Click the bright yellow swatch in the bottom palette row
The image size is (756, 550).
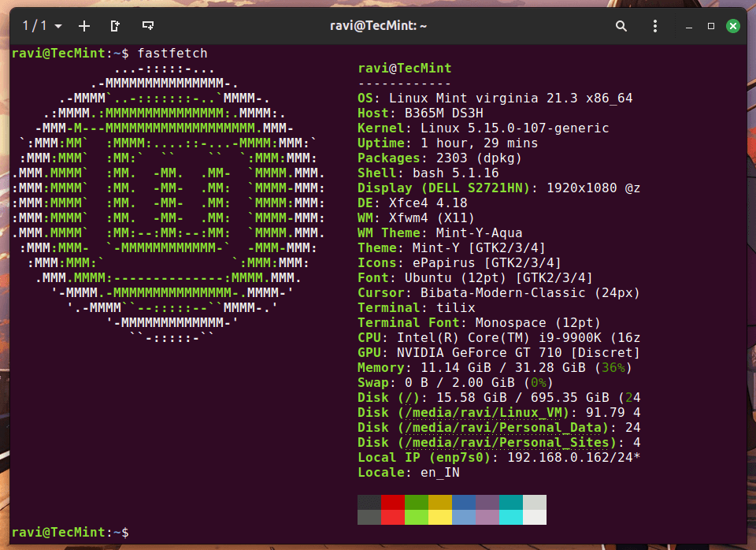coord(439,517)
